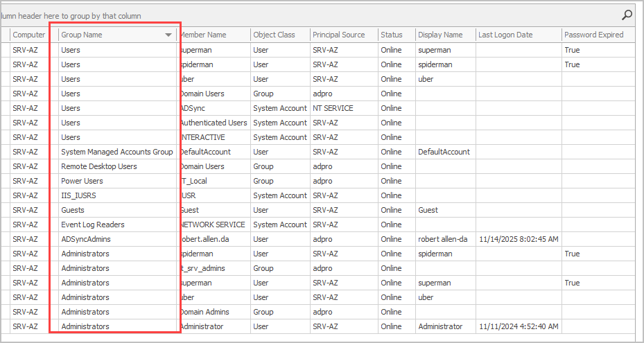644x343 pixels.
Task: Click the robert allen-da display name cell
Action: [x=443, y=239]
